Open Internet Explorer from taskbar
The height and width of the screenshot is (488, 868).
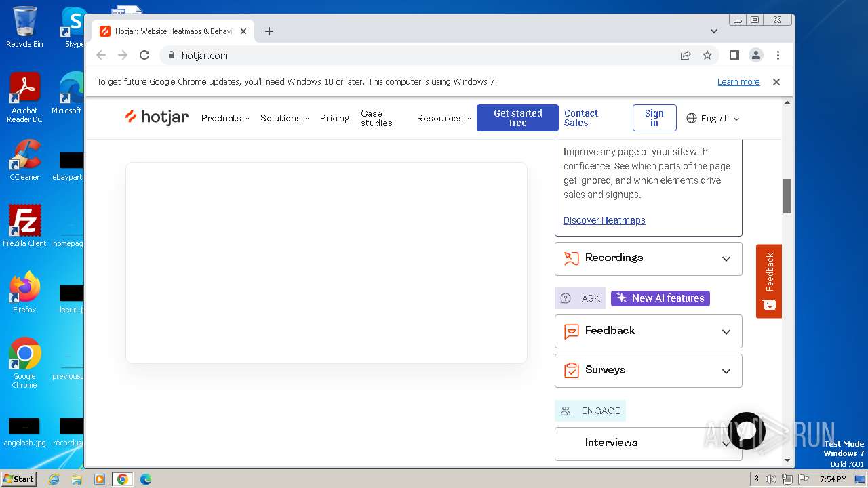(54, 479)
